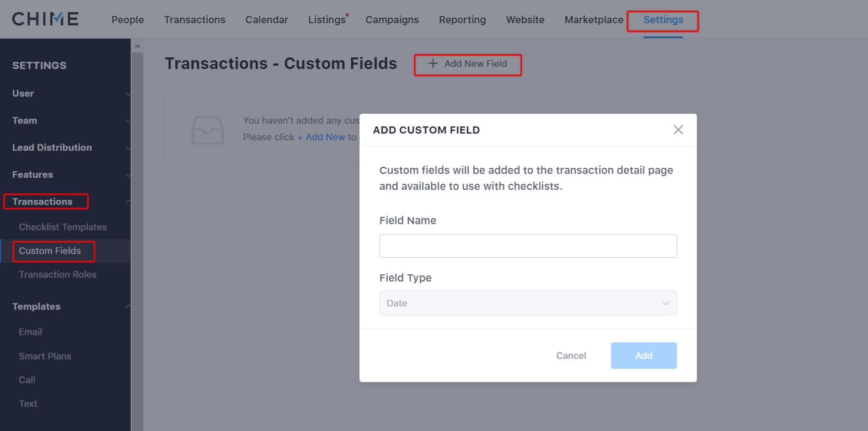Click the Add New Field button

coord(468,64)
